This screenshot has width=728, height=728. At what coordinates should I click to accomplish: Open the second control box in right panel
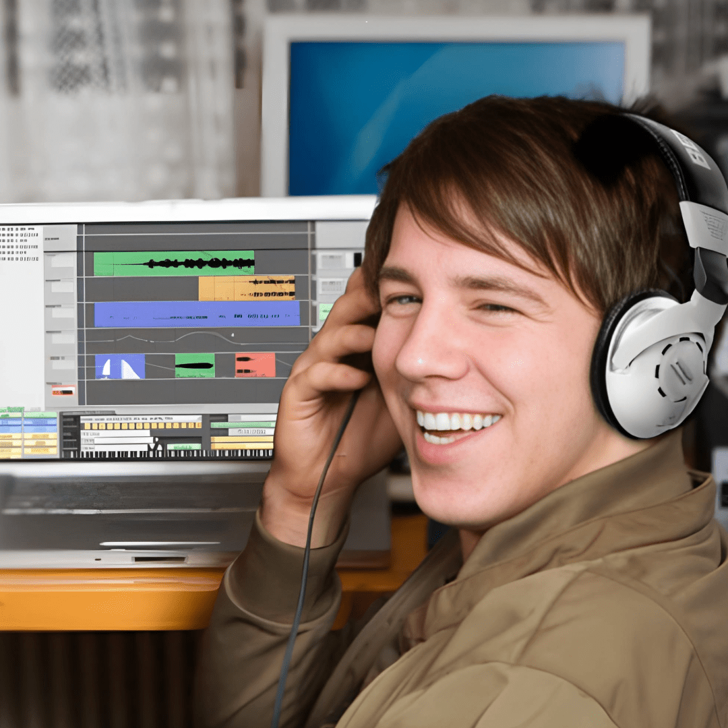click(x=331, y=286)
